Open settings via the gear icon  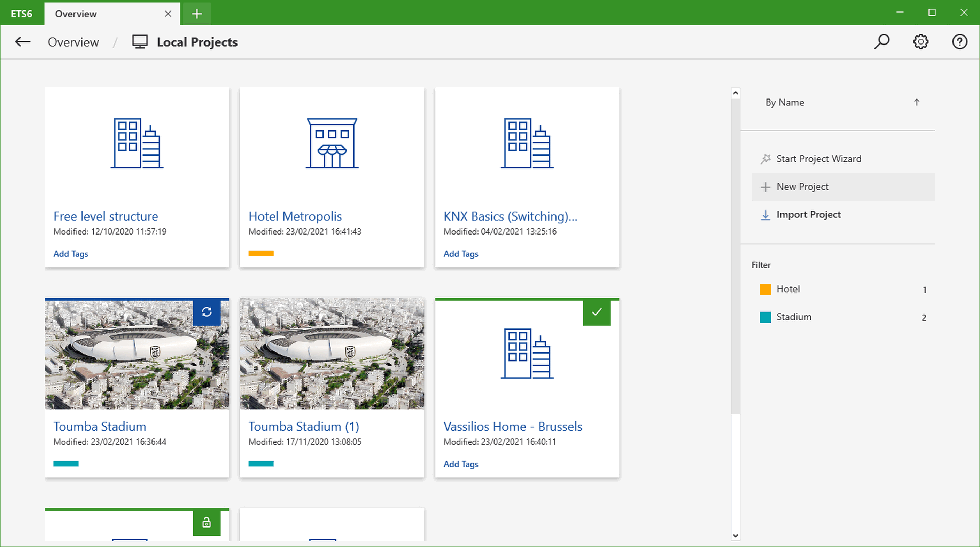click(x=921, y=42)
